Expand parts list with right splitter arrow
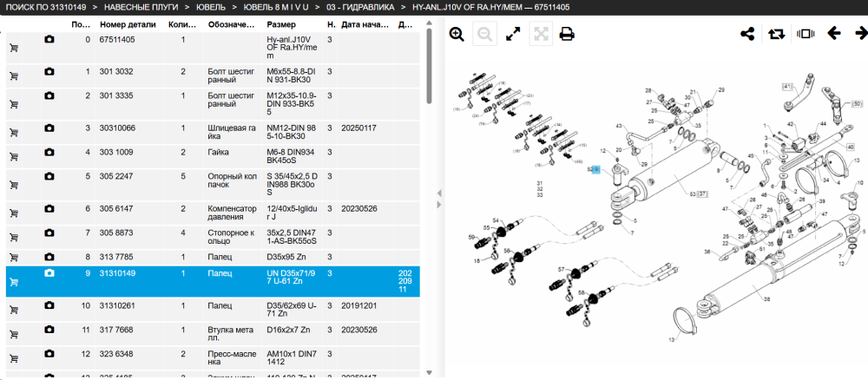The image size is (868, 380). pyautogui.click(x=439, y=205)
